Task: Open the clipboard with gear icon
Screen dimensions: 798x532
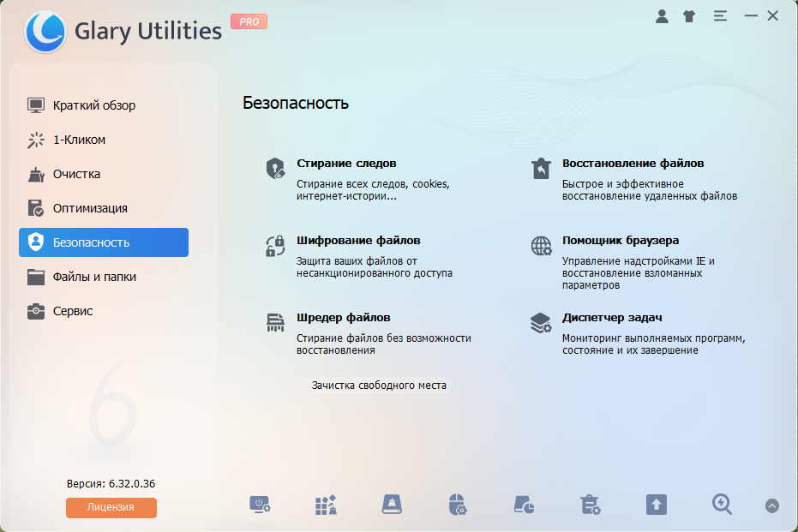Action: (590, 505)
